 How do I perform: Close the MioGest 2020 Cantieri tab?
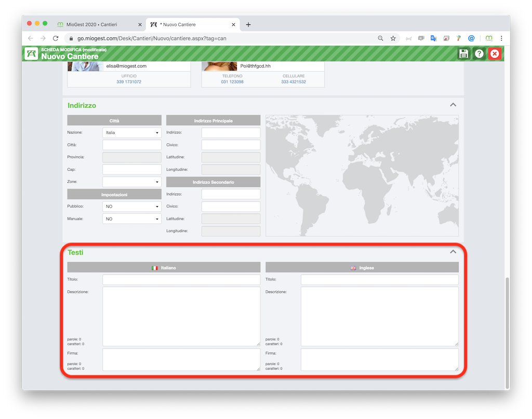pyautogui.click(x=140, y=24)
